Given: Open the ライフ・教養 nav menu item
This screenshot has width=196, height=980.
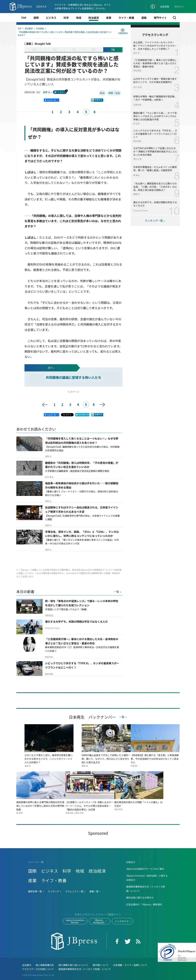Looking at the screenshot, I should click(x=126, y=18).
